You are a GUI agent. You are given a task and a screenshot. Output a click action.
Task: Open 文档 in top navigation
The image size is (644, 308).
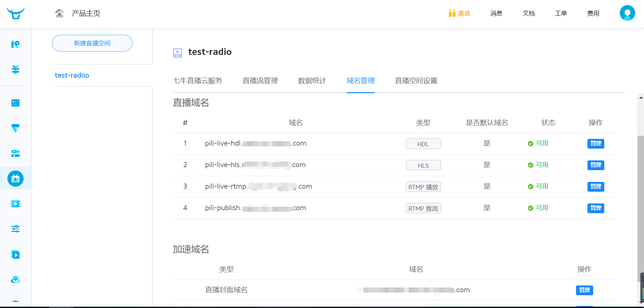[x=529, y=13]
